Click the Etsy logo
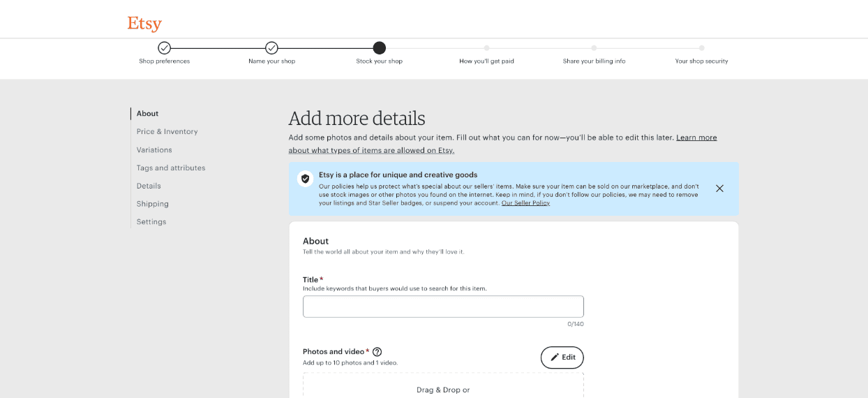This screenshot has width=868, height=398. coord(144,24)
